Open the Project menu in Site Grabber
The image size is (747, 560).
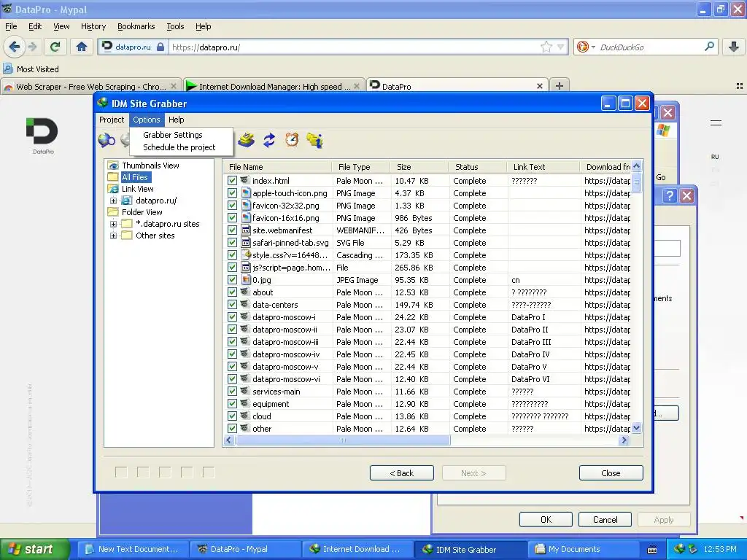112,120
